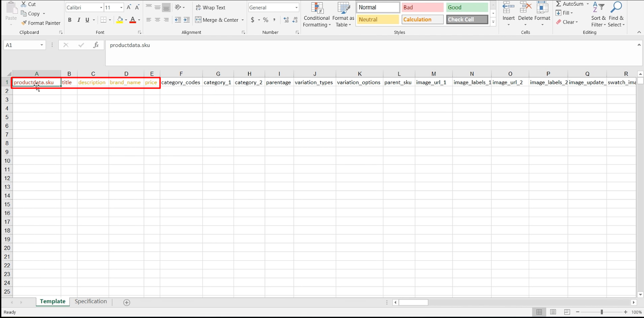Viewport: 644px width, 318px height.
Task: Click the AutoSum sigma button
Action: [x=570, y=4]
